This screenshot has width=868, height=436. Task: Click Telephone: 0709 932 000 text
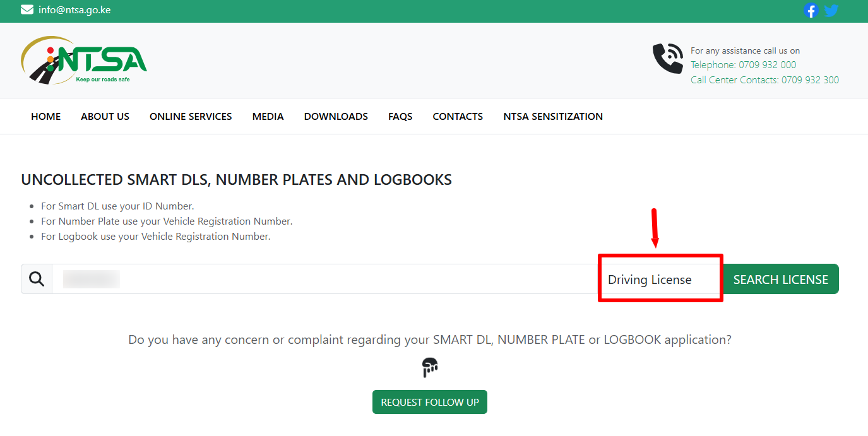743,64
